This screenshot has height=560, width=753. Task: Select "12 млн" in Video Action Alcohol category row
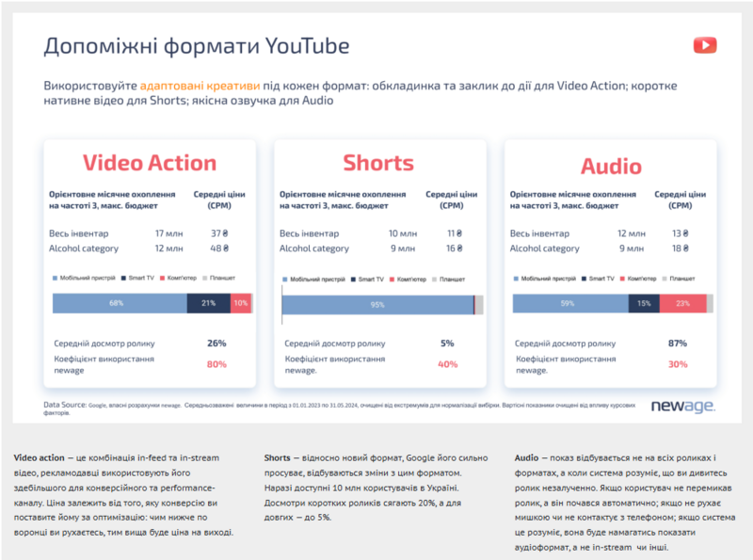tap(169, 248)
